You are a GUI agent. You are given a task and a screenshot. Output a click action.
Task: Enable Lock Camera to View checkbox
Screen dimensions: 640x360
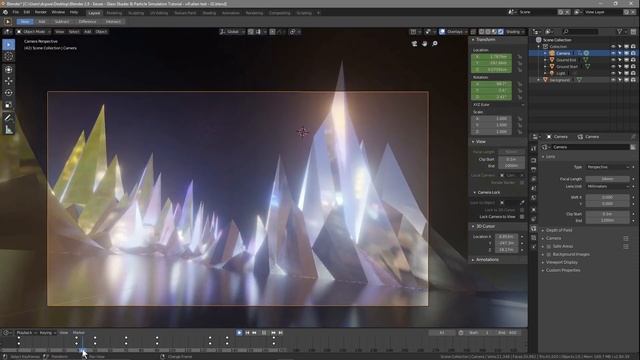[522, 217]
